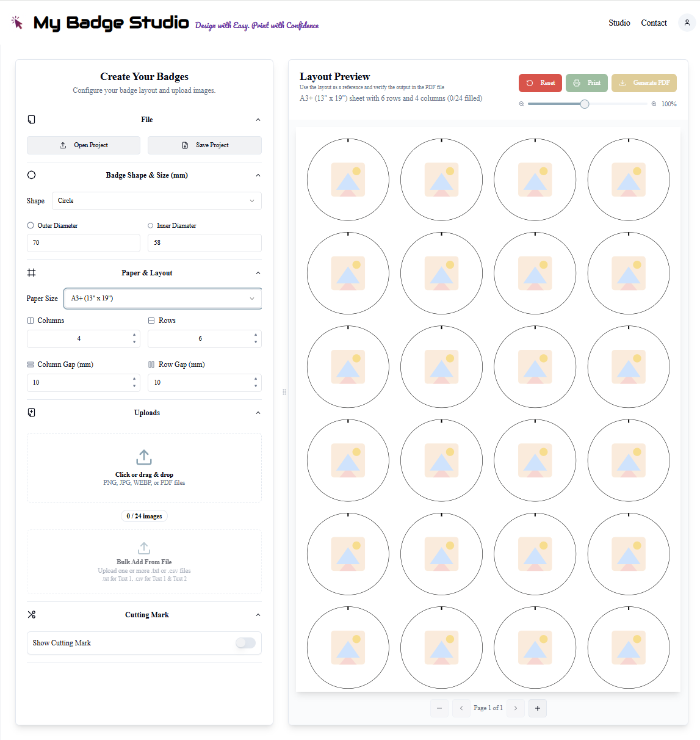Viewport: 700px width, 740px height.
Task: Click the My Badge Studio logo icon
Action: (17, 23)
